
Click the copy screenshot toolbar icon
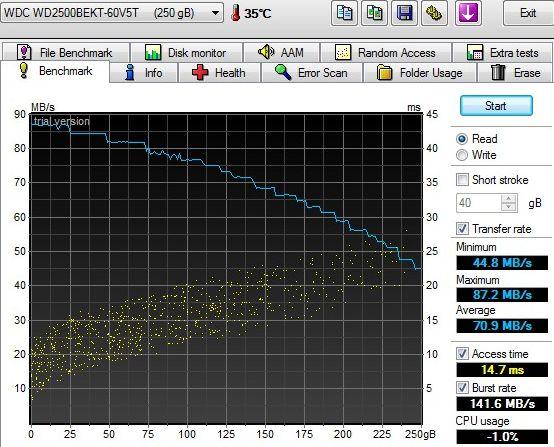[x=375, y=13]
